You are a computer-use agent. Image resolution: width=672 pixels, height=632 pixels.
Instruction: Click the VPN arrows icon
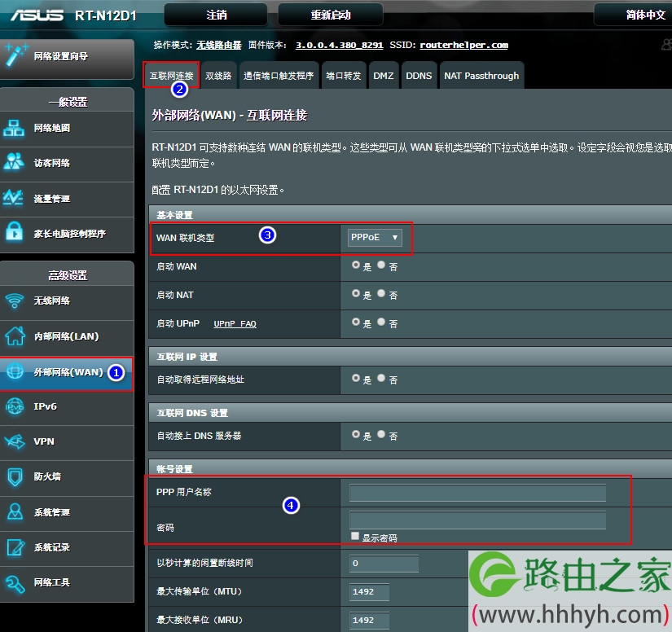click(15, 441)
